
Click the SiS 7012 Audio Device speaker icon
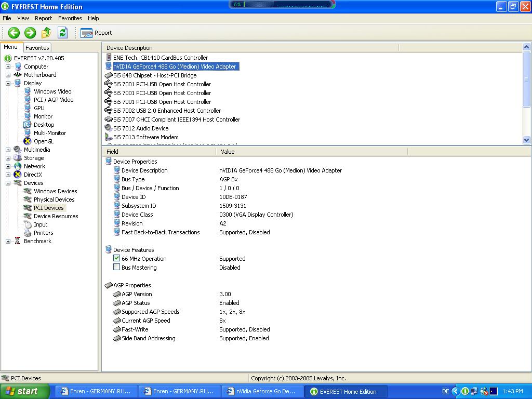click(108, 128)
